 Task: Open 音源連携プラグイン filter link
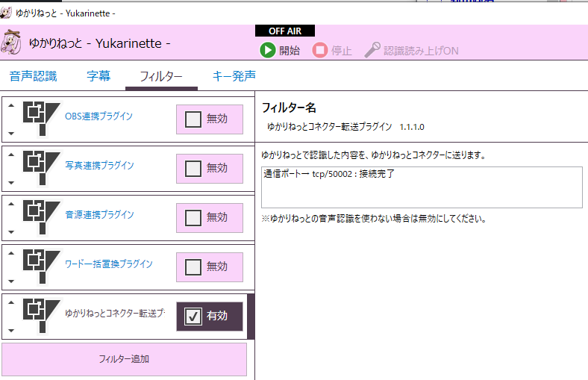[99, 214]
